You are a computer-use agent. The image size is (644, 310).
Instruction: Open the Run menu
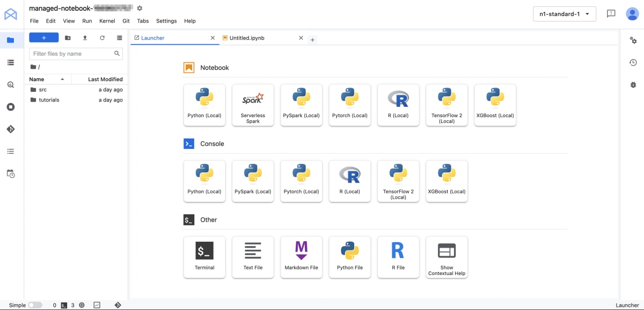(87, 21)
